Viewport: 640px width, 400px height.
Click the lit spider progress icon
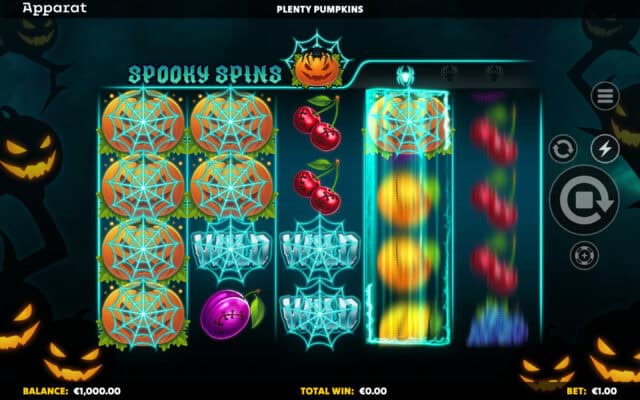click(405, 75)
